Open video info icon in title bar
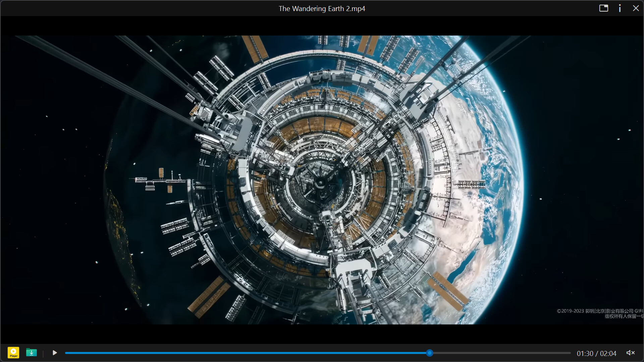 click(620, 8)
